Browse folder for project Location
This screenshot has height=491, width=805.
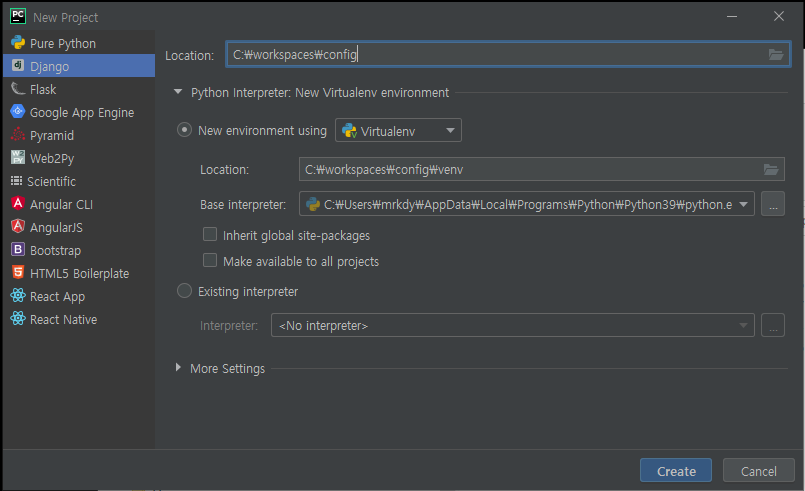pos(775,54)
